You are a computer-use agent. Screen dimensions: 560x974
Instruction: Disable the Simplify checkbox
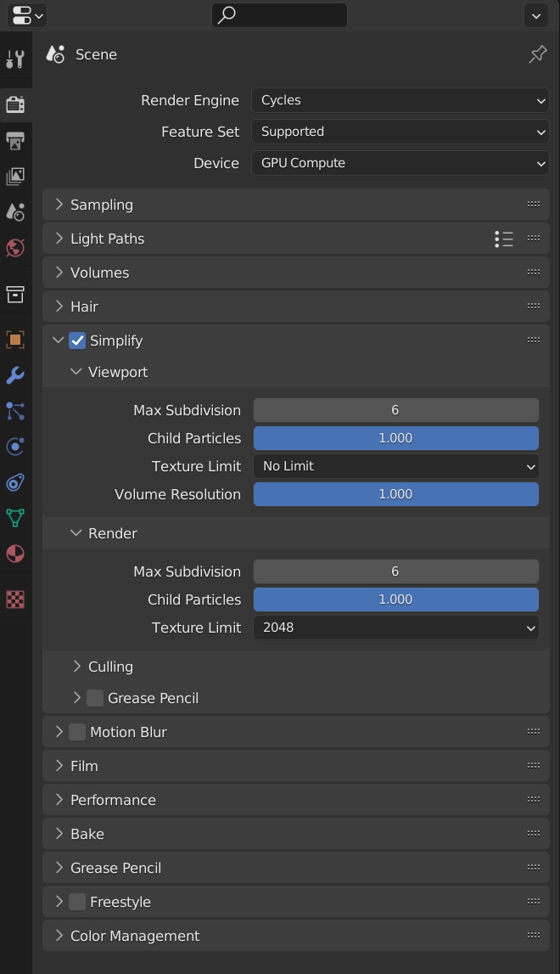tap(77, 341)
